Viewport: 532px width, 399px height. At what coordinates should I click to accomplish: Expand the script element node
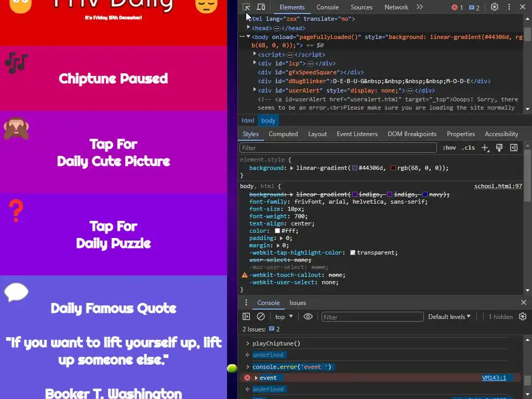tap(255, 54)
